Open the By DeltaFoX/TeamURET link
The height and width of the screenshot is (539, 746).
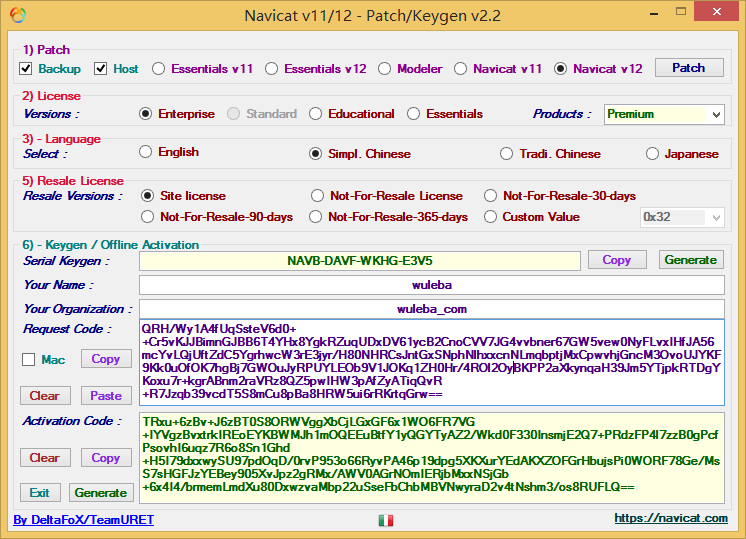pyautogui.click(x=84, y=519)
